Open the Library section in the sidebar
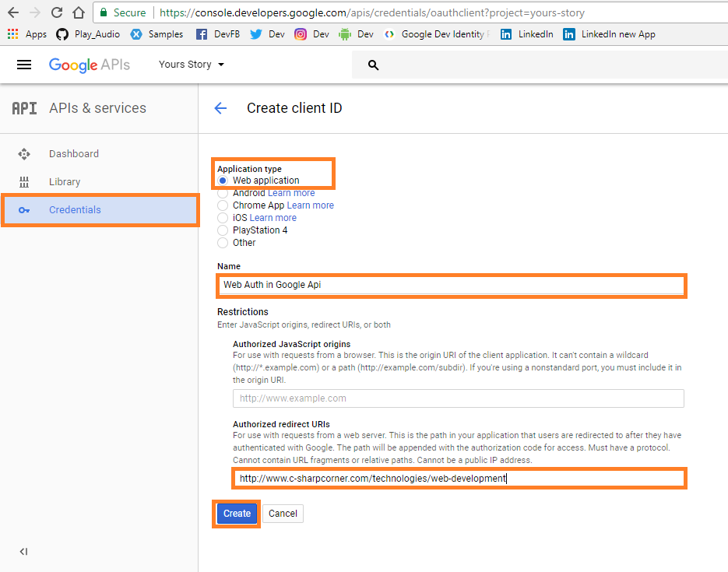The image size is (728, 572). 65,181
